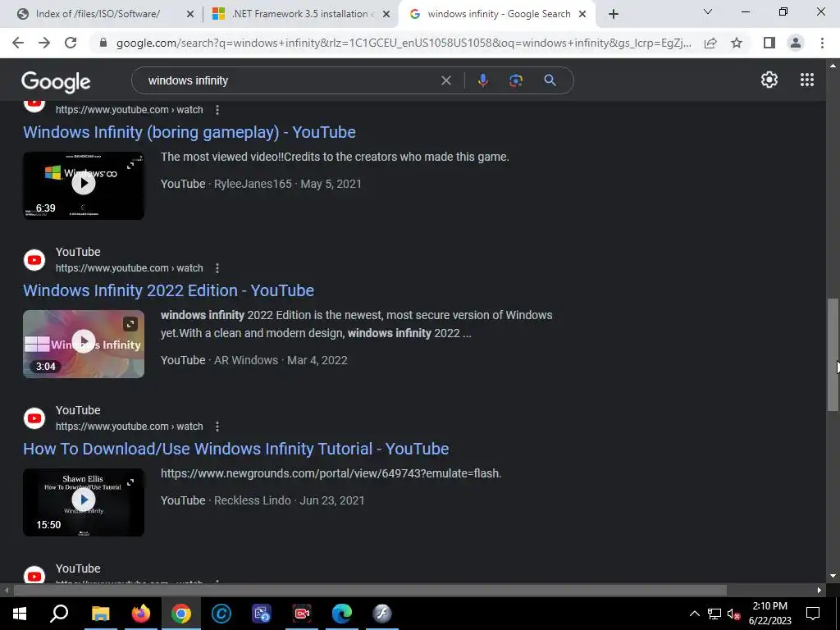The width and height of the screenshot is (840, 630).
Task: Open the Chrome profile avatar
Action: pyautogui.click(x=796, y=43)
